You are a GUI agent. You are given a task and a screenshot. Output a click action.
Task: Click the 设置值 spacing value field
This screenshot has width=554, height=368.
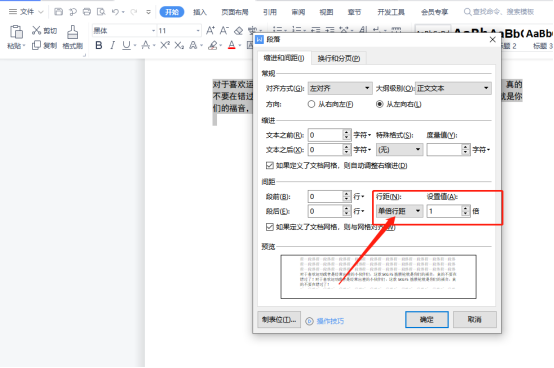(x=444, y=211)
